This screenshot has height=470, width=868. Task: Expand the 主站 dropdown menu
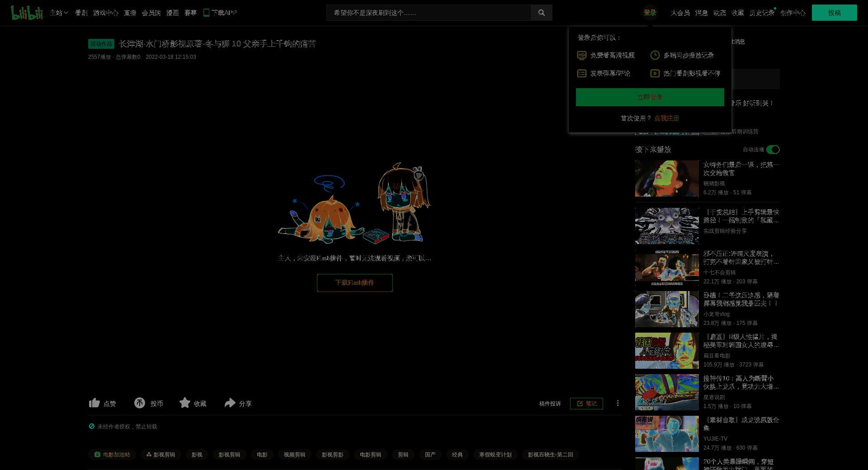click(x=59, y=13)
